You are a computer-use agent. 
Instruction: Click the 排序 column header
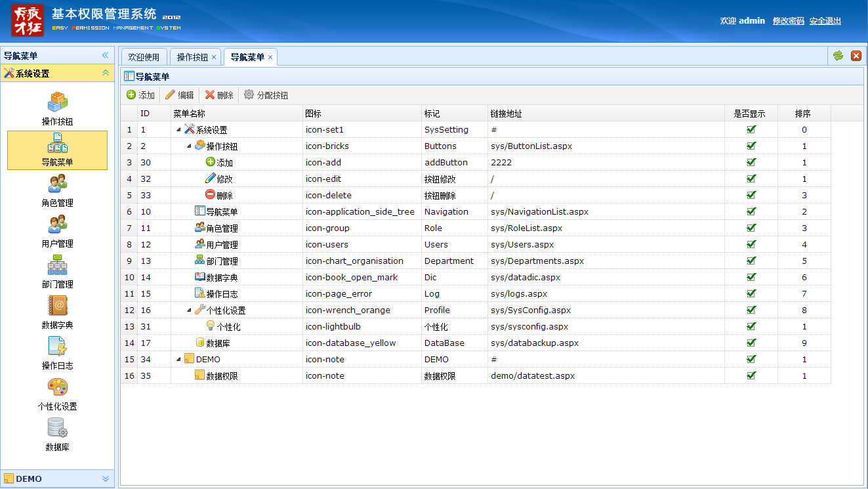804,114
